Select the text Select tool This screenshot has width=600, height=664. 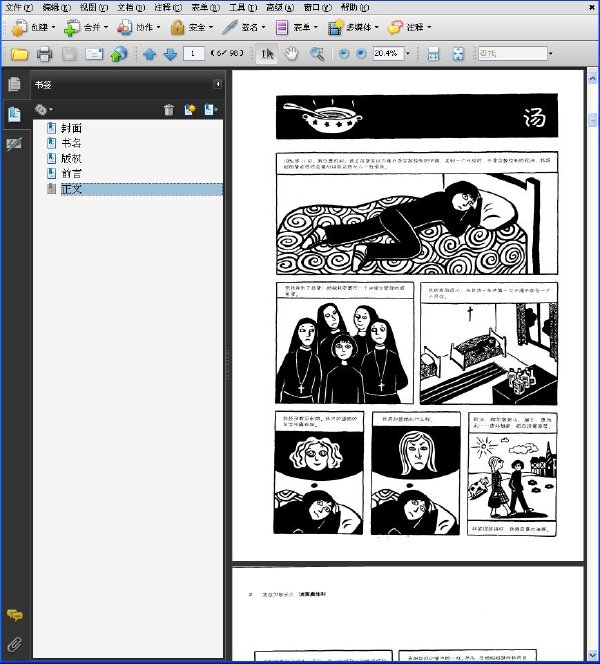pos(267,54)
